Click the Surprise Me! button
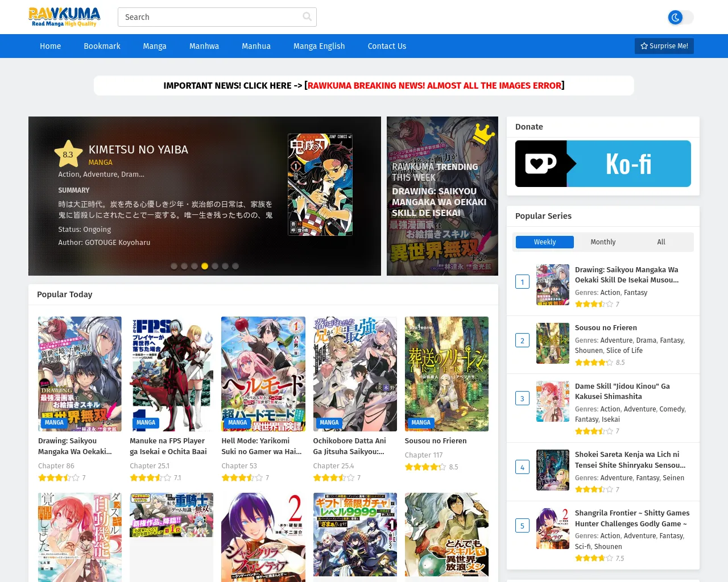The height and width of the screenshot is (582, 728). click(x=664, y=46)
